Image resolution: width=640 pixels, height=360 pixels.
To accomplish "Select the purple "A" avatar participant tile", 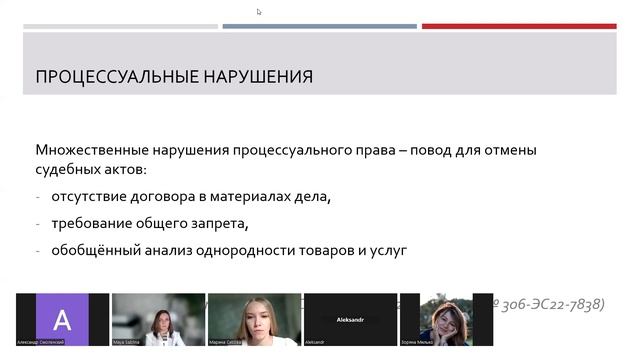I will tap(62, 319).
